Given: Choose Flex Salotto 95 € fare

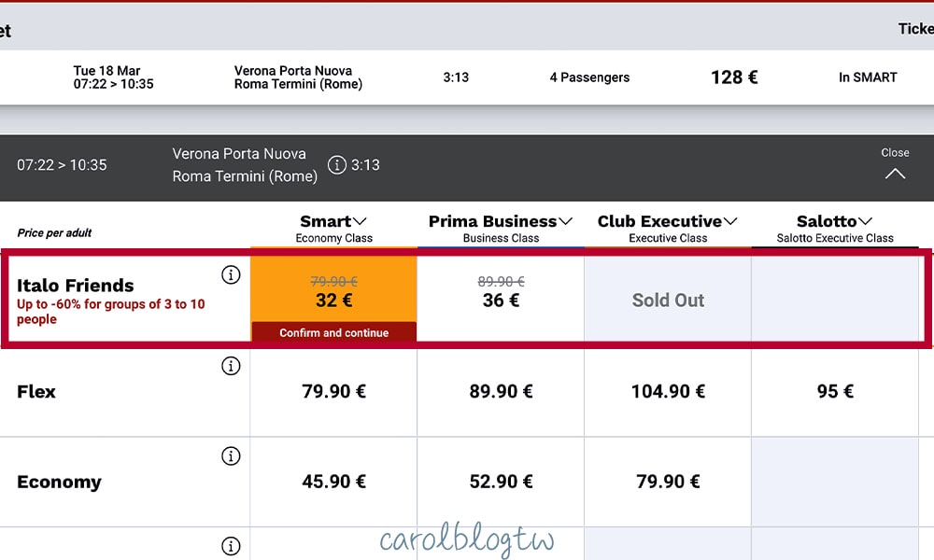Looking at the screenshot, I should click(835, 392).
